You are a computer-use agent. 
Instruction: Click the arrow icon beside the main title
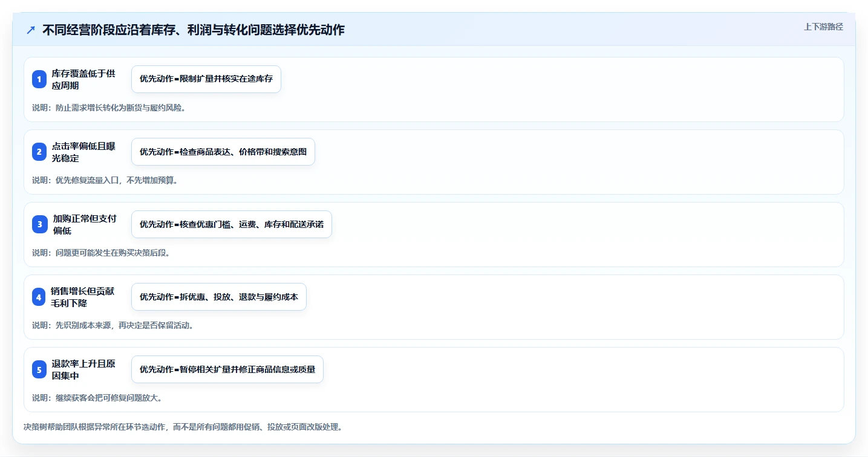coord(31,30)
